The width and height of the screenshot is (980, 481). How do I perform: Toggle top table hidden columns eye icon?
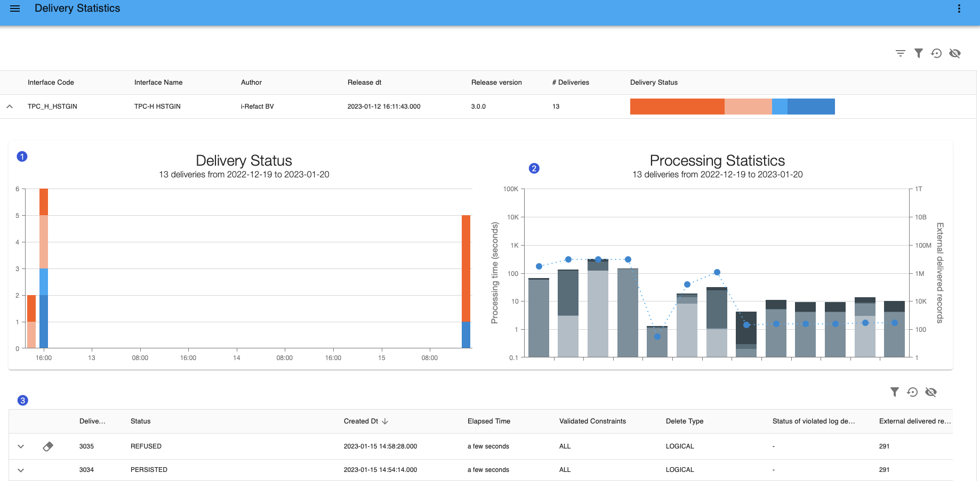tap(955, 53)
